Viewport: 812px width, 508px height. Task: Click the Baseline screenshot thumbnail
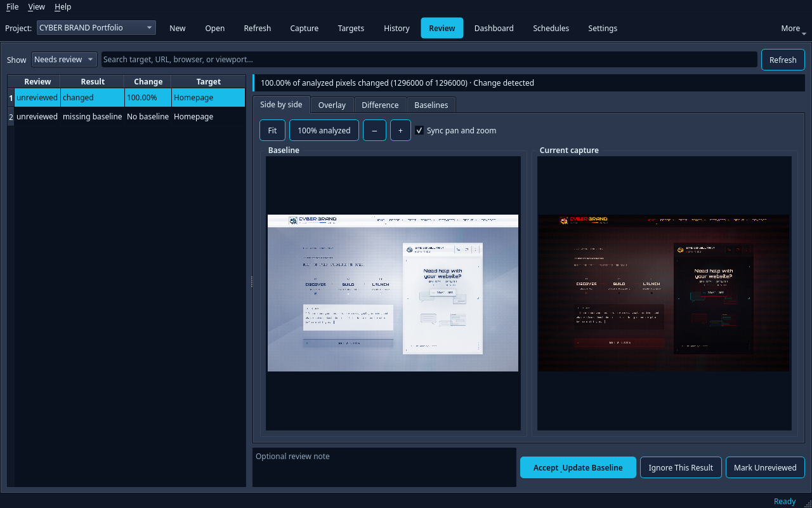[x=393, y=293]
